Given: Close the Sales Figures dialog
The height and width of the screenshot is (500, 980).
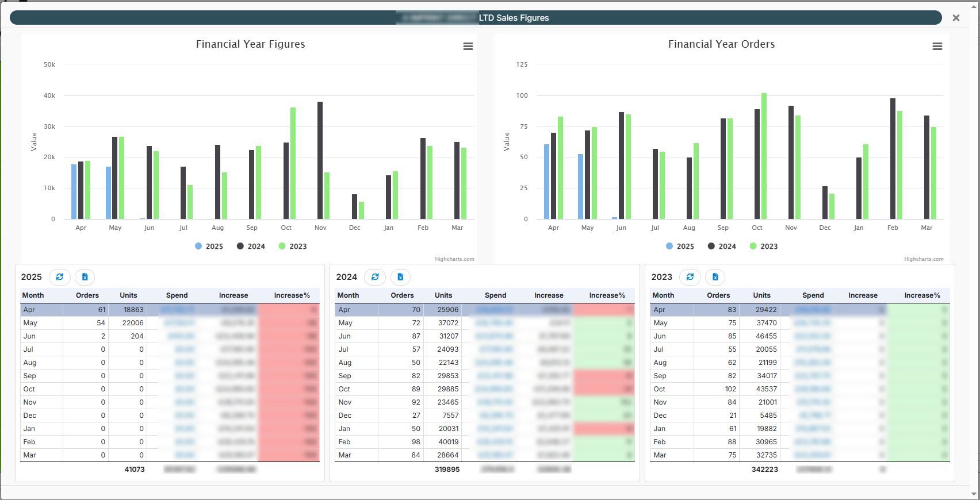Looking at the screenshot, I should point(956,18).
